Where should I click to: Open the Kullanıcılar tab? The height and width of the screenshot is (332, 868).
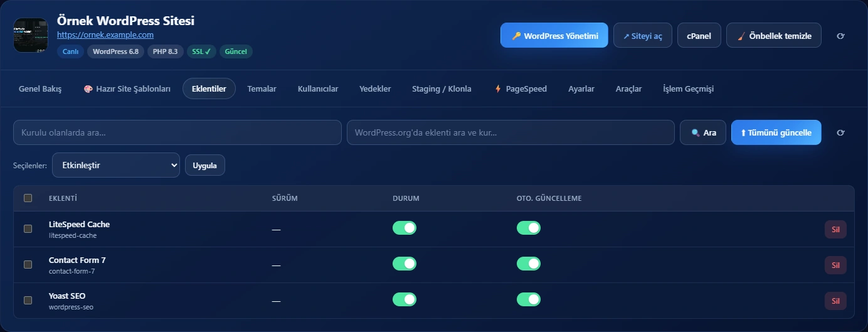click(x=318, y=88)
